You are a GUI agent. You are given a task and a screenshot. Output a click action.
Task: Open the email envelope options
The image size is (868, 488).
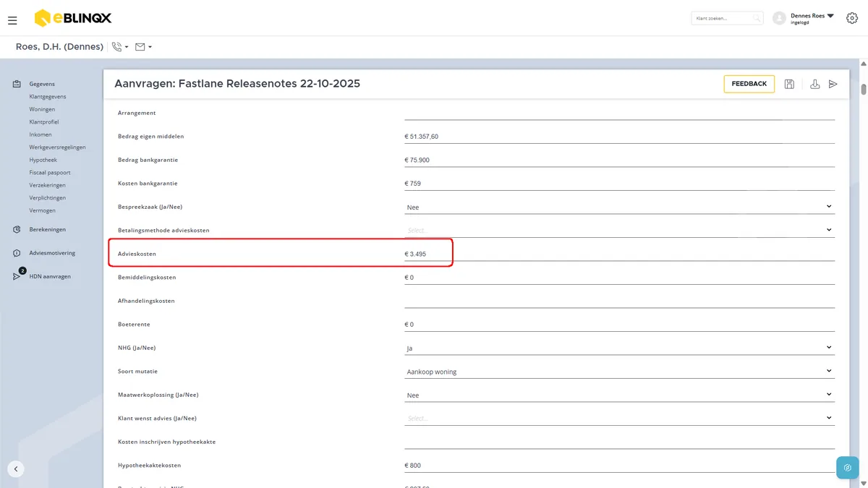click(x=143, y=47)
